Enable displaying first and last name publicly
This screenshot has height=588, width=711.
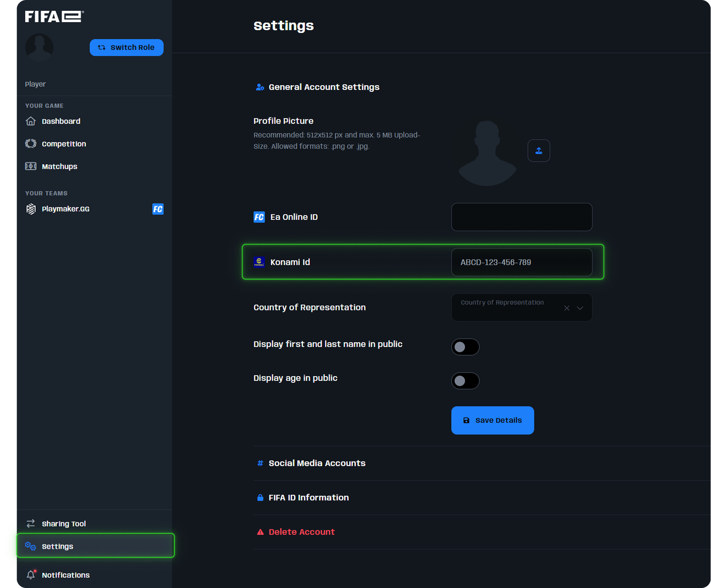tap(465, 347)
